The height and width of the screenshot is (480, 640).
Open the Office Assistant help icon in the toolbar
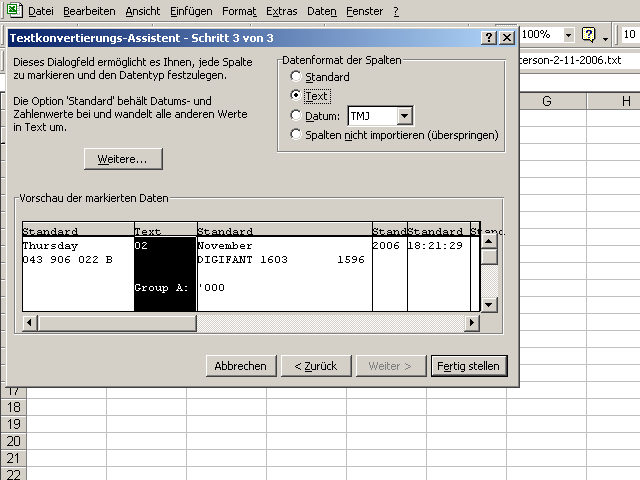pyautogui.click(x=588, y=35)
